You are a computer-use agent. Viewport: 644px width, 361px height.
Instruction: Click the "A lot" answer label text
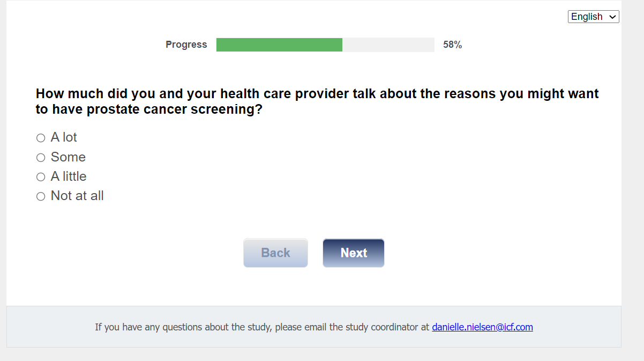[64, 138]
